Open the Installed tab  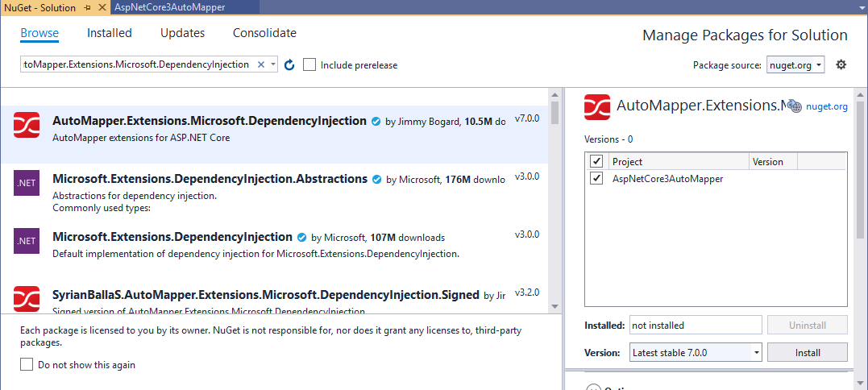[x=109, y=33]
